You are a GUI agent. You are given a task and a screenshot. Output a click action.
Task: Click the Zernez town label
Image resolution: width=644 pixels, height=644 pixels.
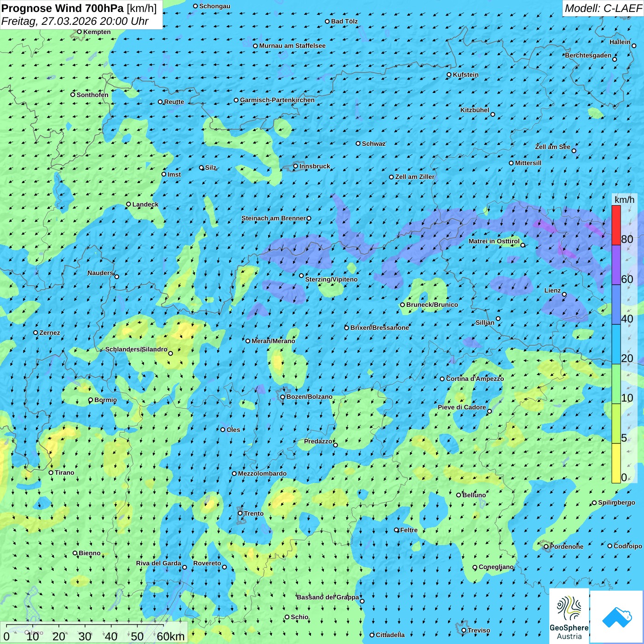point(50,333)
